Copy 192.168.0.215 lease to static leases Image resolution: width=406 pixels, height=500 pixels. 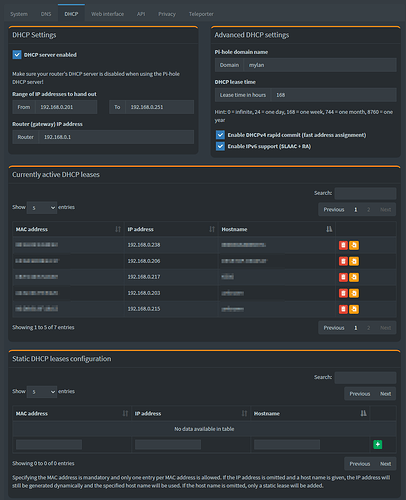tap(354, 309)
